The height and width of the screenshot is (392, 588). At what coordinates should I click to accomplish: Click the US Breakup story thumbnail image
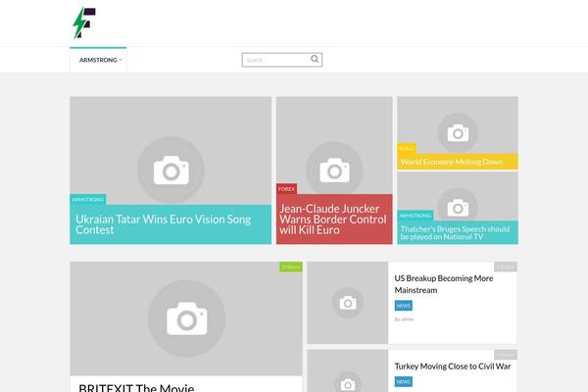coord(348,303)
